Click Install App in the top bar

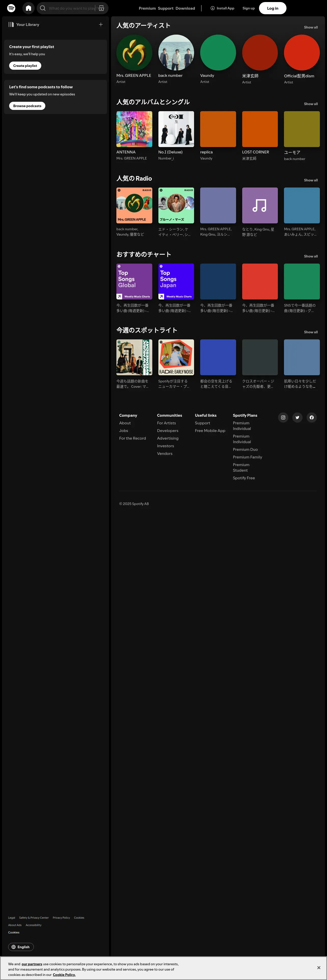[222, 8]
